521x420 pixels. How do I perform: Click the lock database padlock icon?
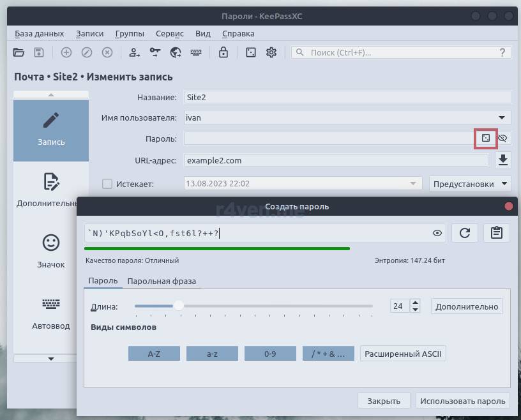point(223,52)
